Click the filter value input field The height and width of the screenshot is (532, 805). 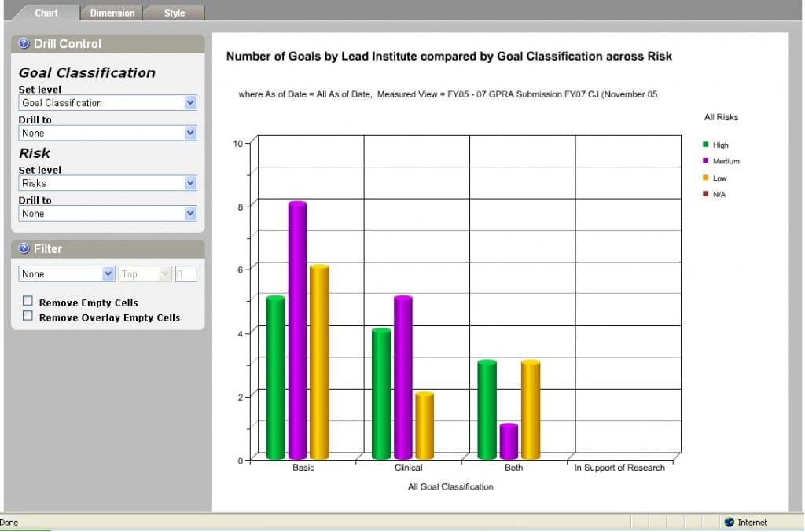[x=185, y=273]
